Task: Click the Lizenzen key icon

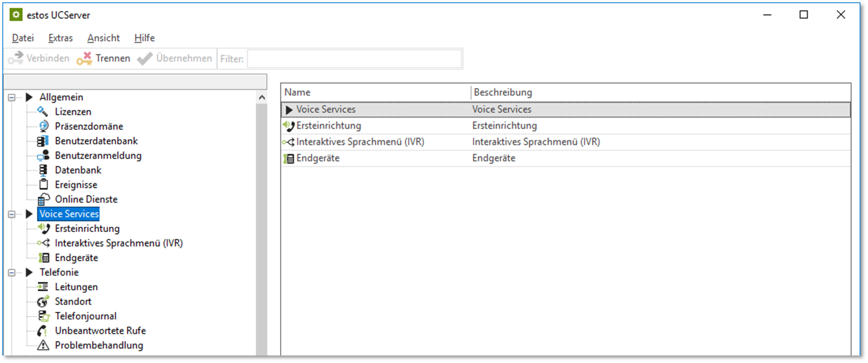Action: point(43,112)
